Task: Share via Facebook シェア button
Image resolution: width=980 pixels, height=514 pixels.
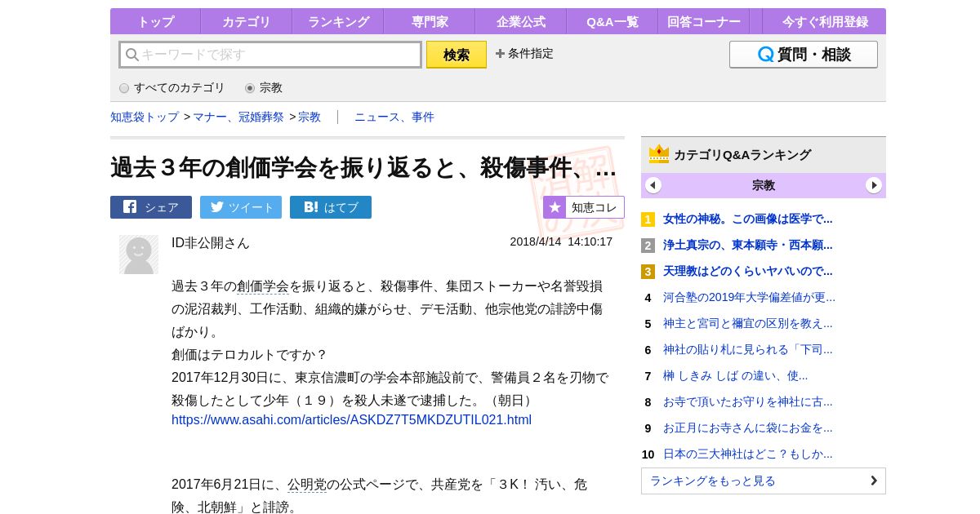Action: [x=151, y=207]
